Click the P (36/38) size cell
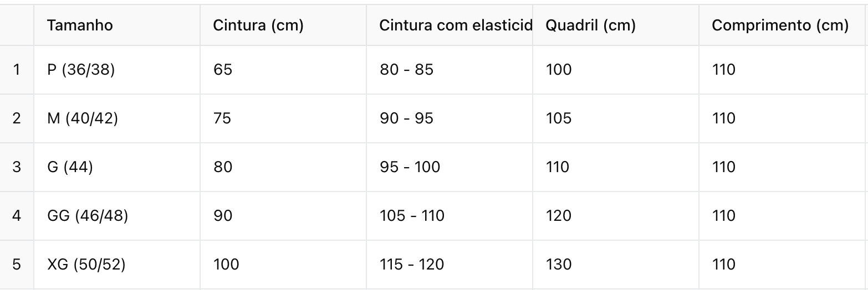 click(x=117, y=70)
